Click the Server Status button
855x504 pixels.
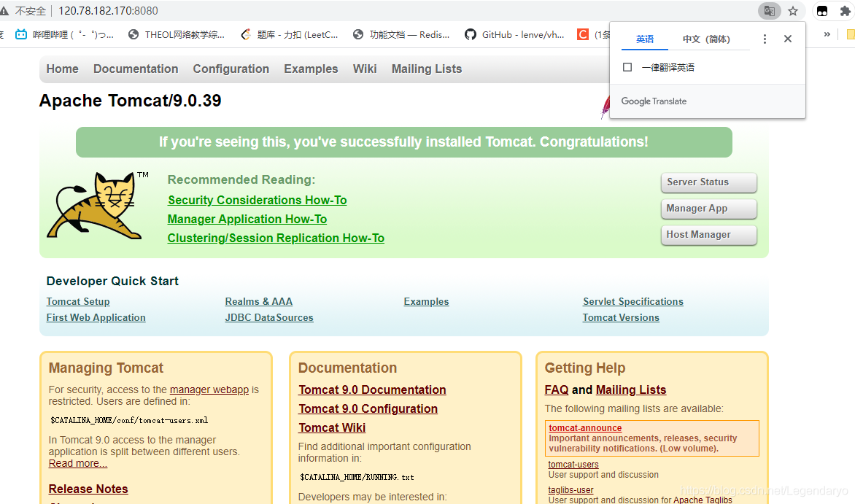[x=709, y=182]
